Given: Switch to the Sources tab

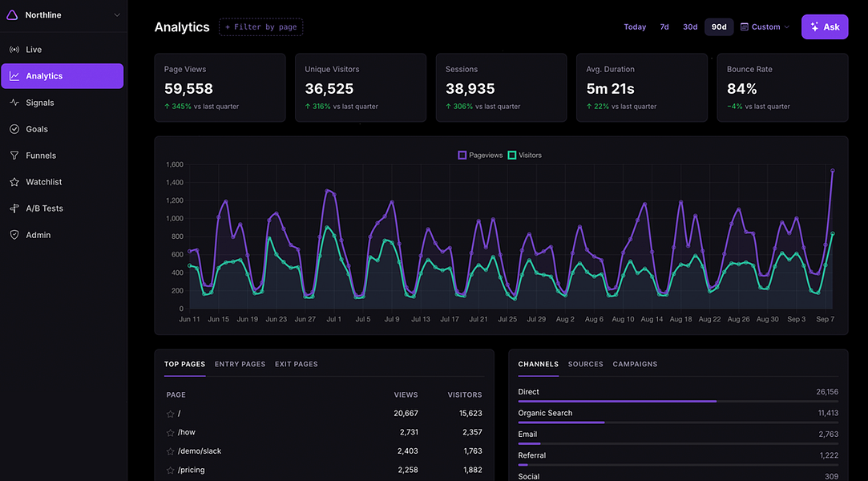Looking at the screenshot, I should pos(585,364).
